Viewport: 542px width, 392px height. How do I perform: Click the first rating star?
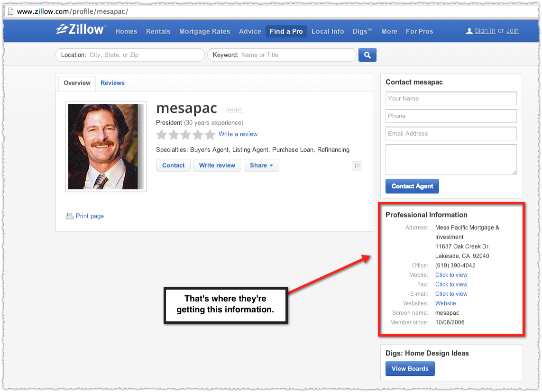161,134
